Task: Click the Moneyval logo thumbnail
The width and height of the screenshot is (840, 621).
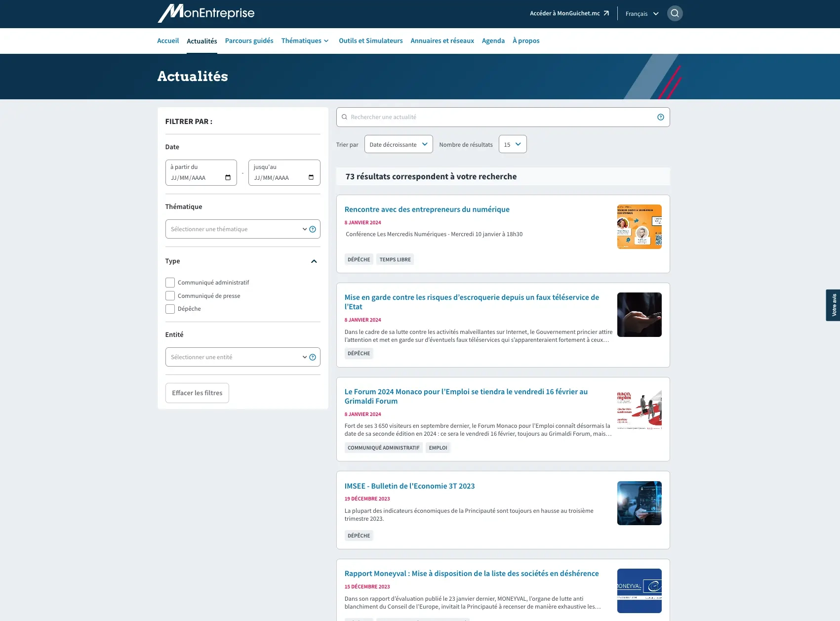Action: click(640, 591)
